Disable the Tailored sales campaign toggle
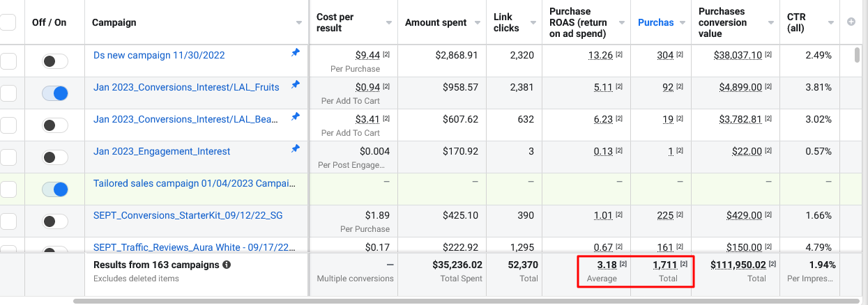868x305 pixels. click(x=55, y=189)
